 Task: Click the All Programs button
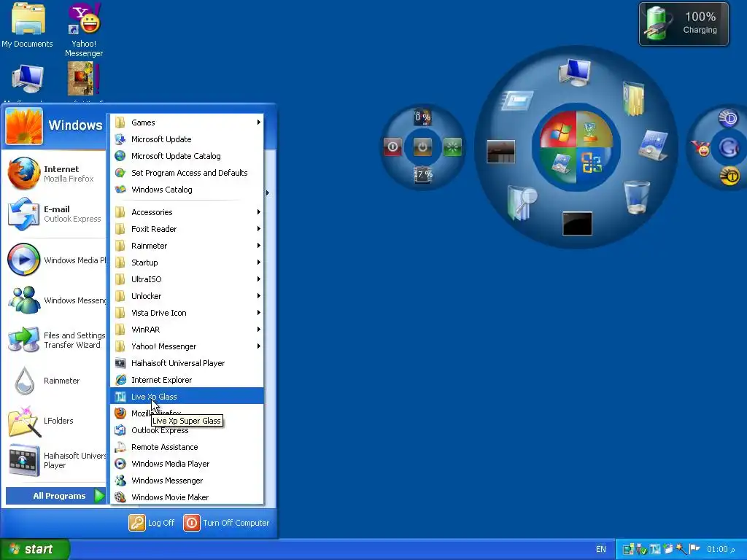[55, 496]
